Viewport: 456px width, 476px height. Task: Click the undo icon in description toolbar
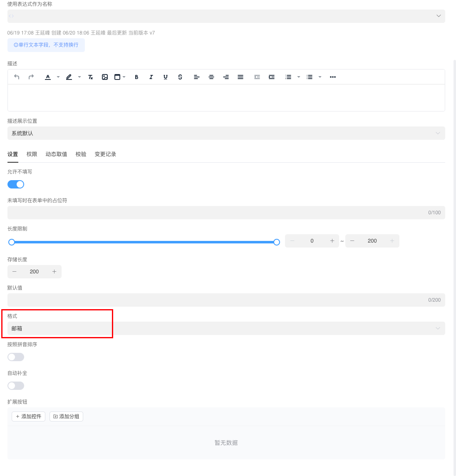click(x=17, y=77)
